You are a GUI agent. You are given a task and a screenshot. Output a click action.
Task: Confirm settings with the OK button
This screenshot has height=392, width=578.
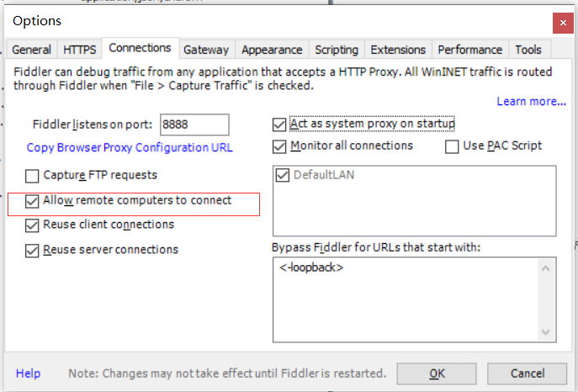click(437, 373)
